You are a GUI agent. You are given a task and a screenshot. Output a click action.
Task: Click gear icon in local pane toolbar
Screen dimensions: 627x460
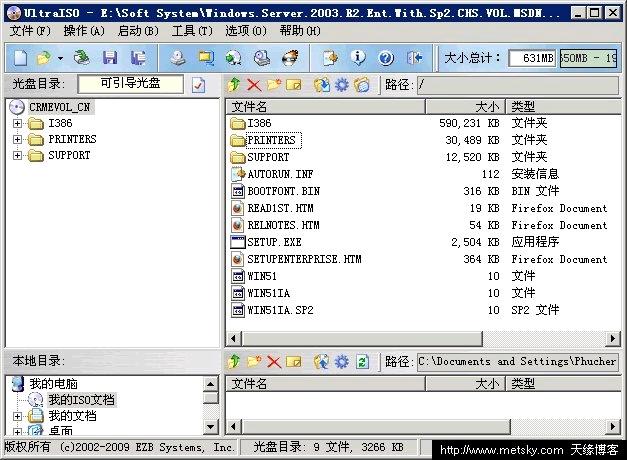(342, 362)
